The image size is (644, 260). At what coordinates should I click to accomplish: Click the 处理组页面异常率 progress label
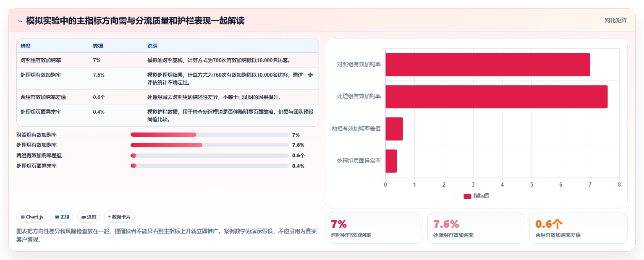click(37, 166)
